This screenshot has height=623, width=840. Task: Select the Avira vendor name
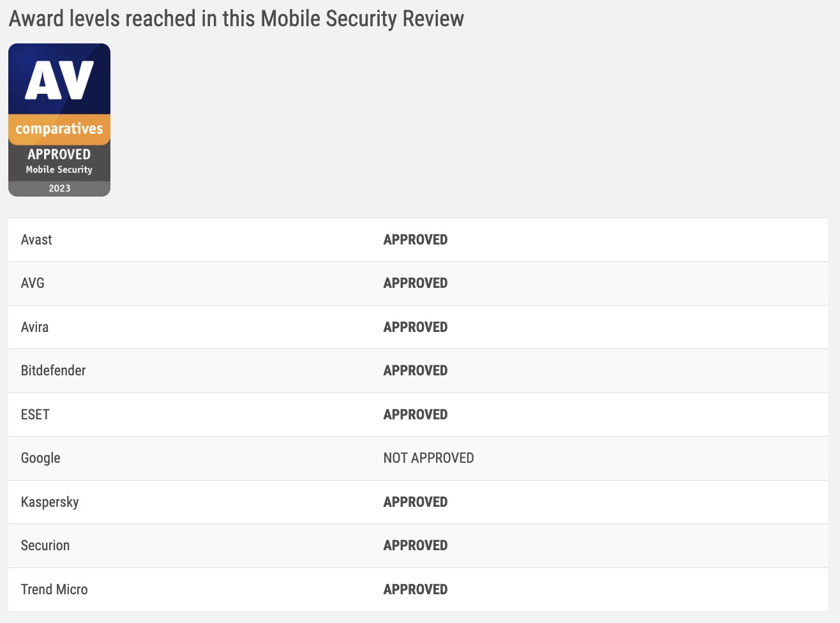[34, 327]
